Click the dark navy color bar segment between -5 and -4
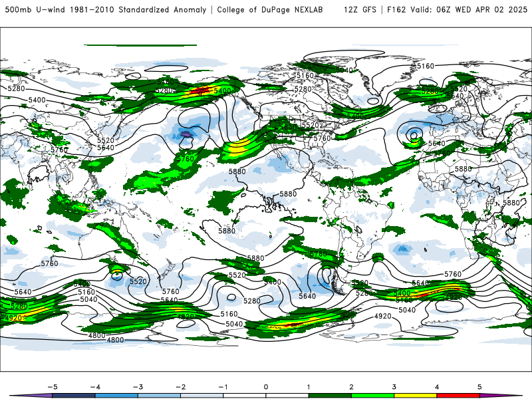 pos(74,396)
